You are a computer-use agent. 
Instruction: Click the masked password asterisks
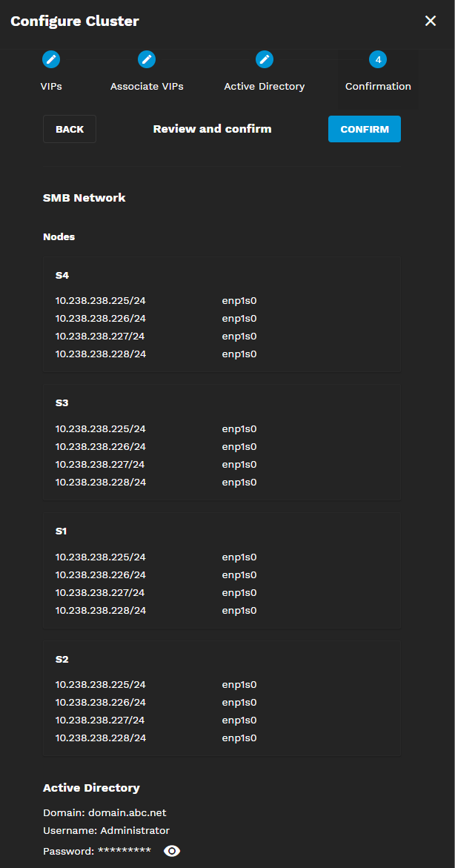coord(124,852)
